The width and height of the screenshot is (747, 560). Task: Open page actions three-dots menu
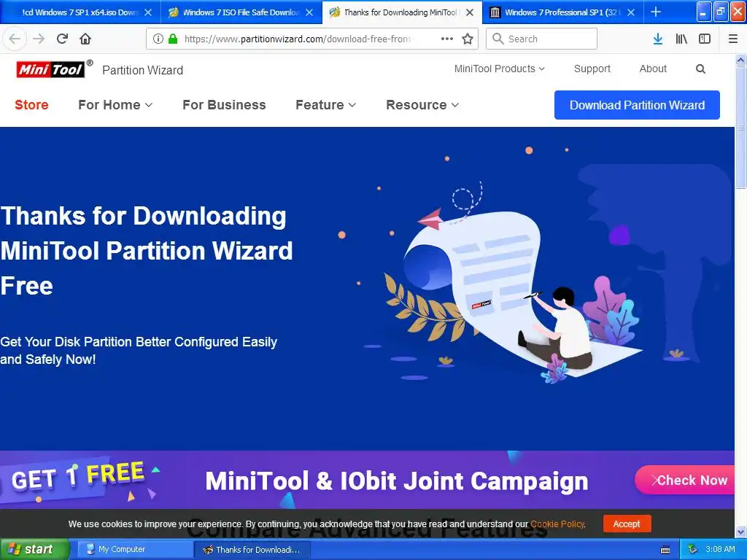447,39
